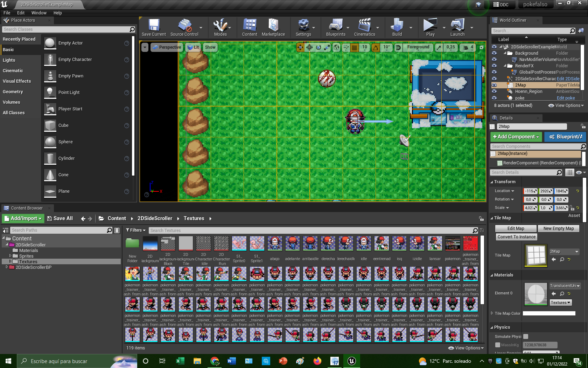Click the Search Classes input field
The image size is (588, 368).
click(x=65, y=29)
